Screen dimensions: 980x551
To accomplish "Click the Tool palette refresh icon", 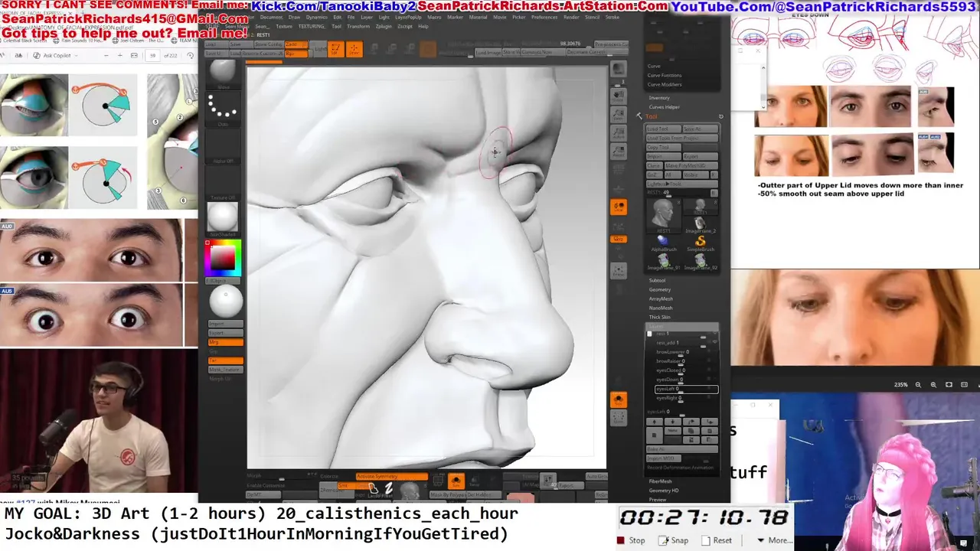I will coord(720,116).
